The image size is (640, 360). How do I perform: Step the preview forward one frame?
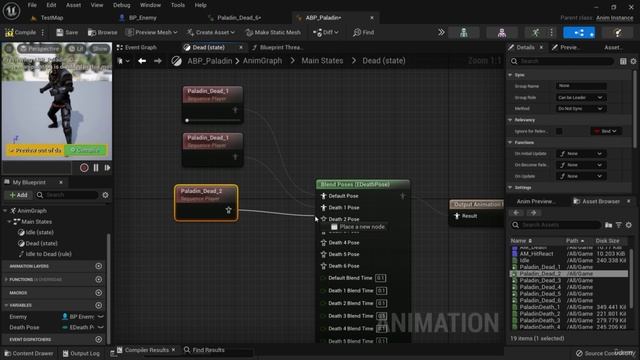pyautogui.click(x=107, y=168)
